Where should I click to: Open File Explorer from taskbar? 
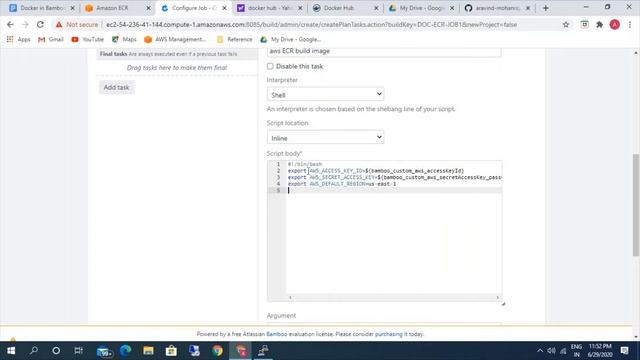click(148, 351)
